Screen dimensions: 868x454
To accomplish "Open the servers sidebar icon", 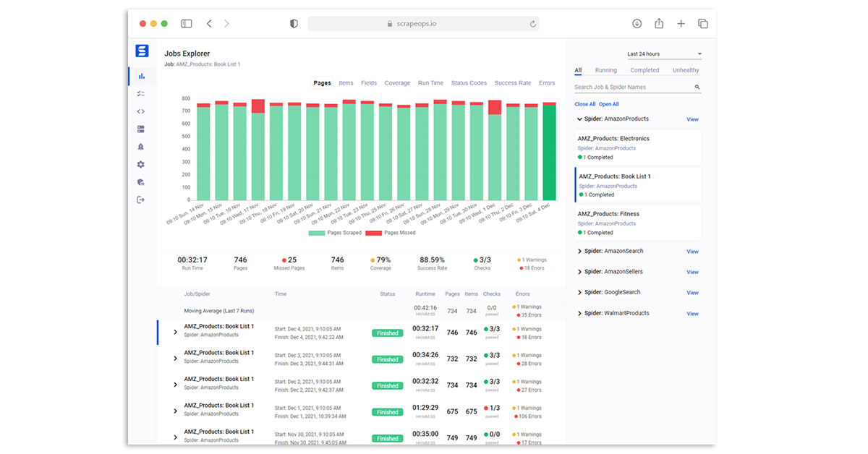I will (x=141, y=129).
